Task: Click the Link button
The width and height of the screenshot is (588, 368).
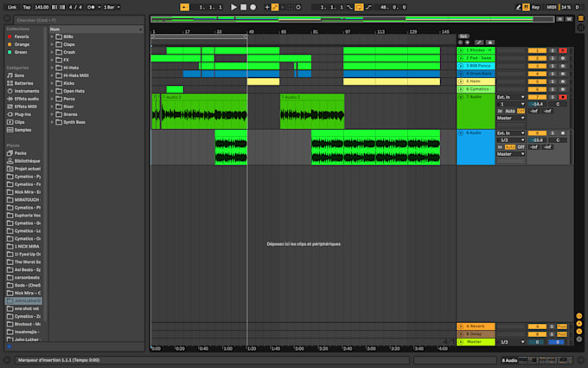Action: point(12,7)
